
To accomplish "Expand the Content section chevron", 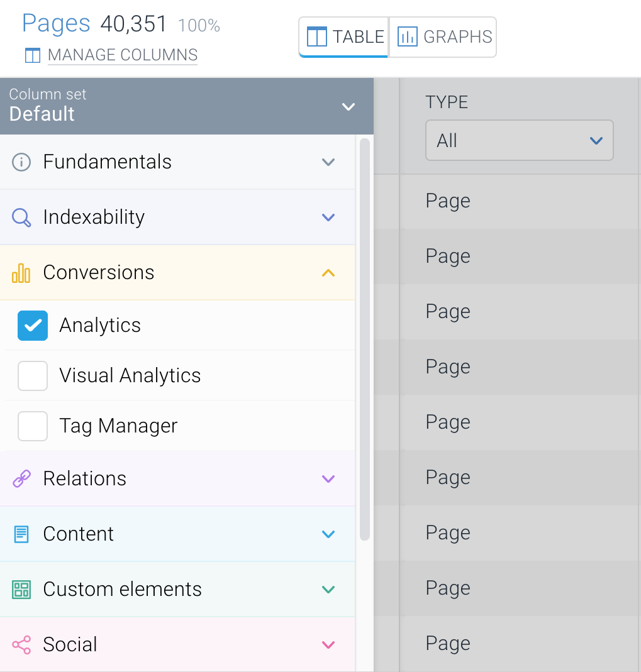I will [328, 534].
